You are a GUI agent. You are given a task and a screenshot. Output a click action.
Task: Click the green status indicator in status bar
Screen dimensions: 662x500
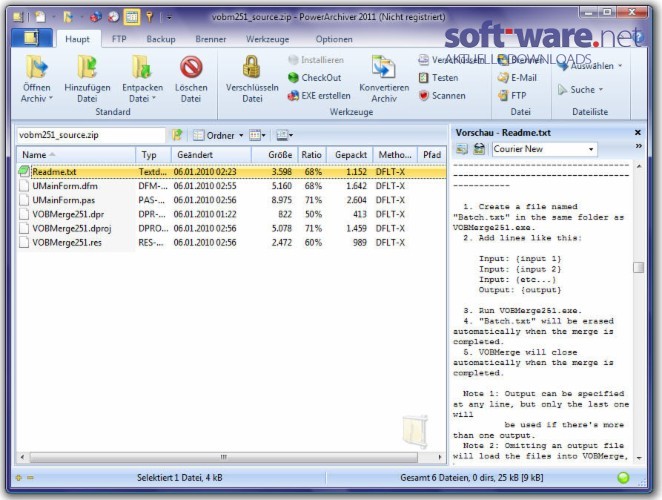[x=623, y=478]
